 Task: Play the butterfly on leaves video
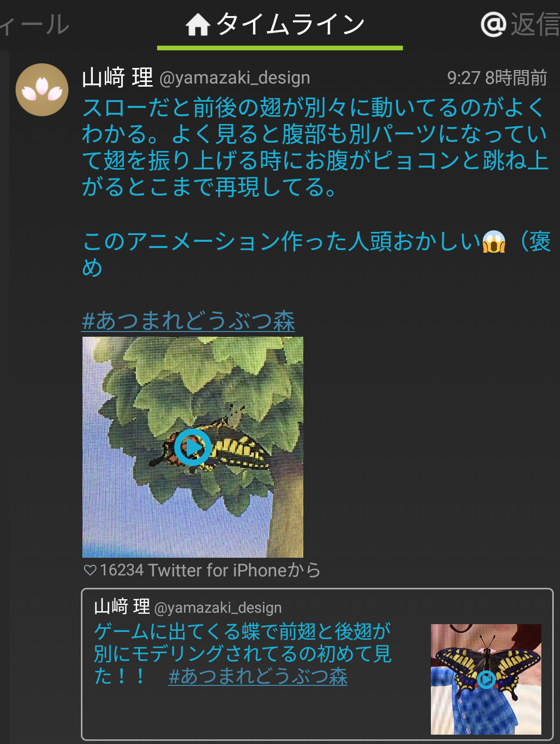pos(193,447)
